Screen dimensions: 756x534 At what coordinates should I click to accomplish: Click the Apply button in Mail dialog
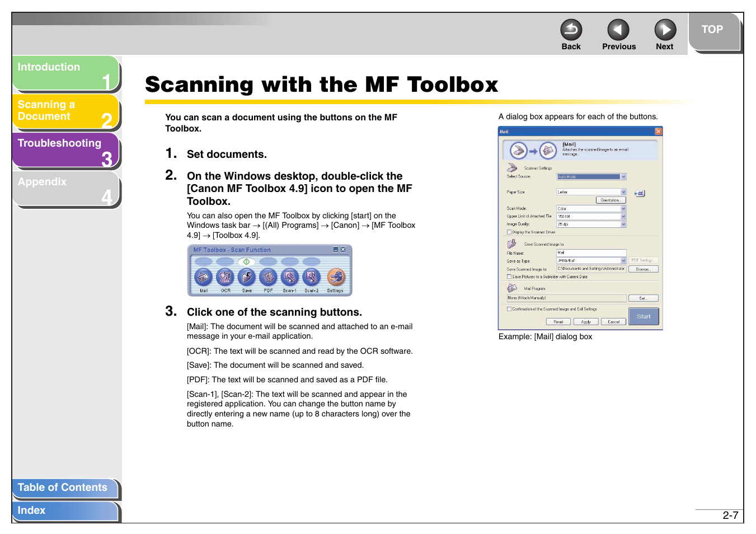point(586,322)
